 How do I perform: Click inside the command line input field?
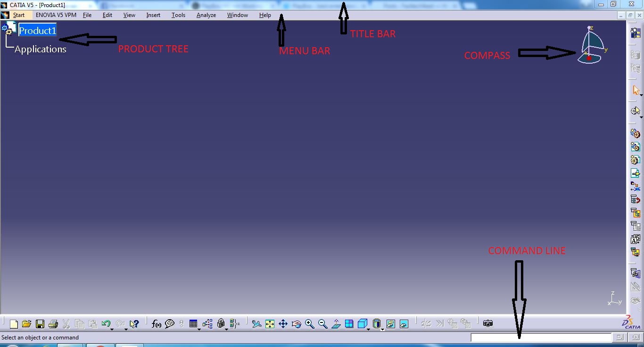[541, 337]
